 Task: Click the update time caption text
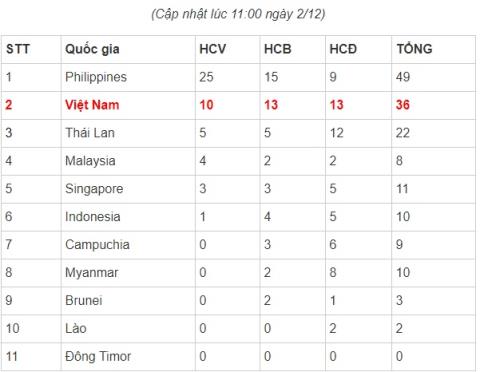pos(238,14)
